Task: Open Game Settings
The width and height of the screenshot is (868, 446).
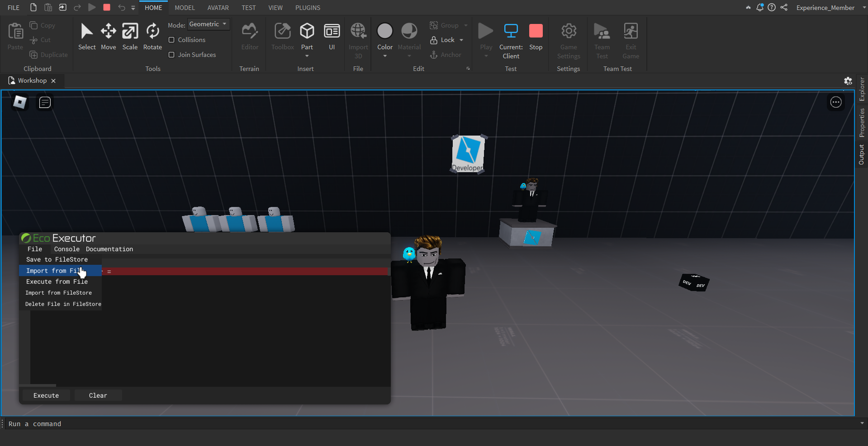Action: tap(569, 41)
